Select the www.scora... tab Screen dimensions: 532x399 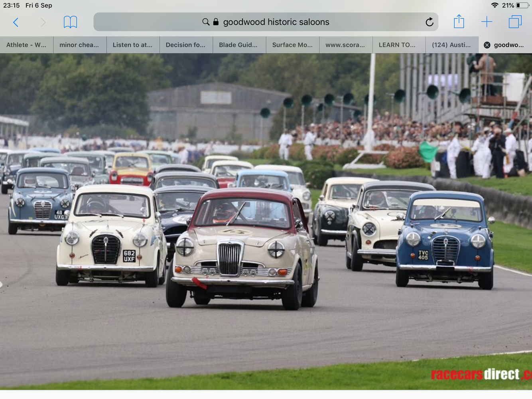(345, 45)
